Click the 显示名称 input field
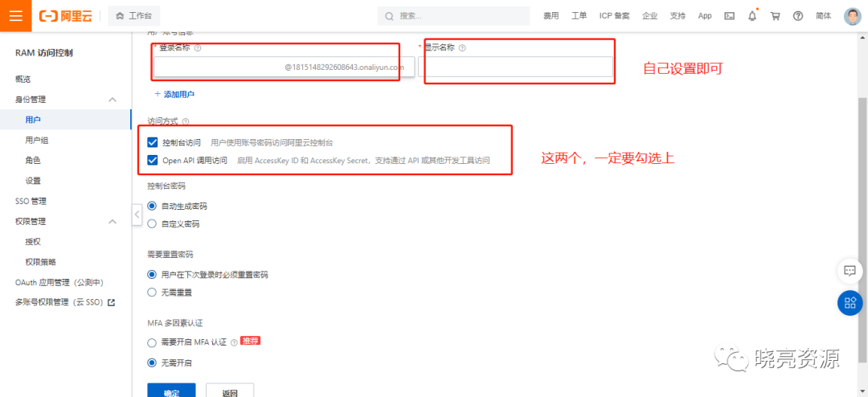The width and height of the screenshot is (868, 397). [515, 67]
